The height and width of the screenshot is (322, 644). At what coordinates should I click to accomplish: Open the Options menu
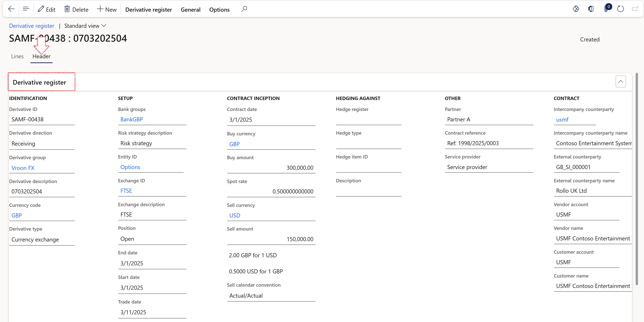coord(219,9)
